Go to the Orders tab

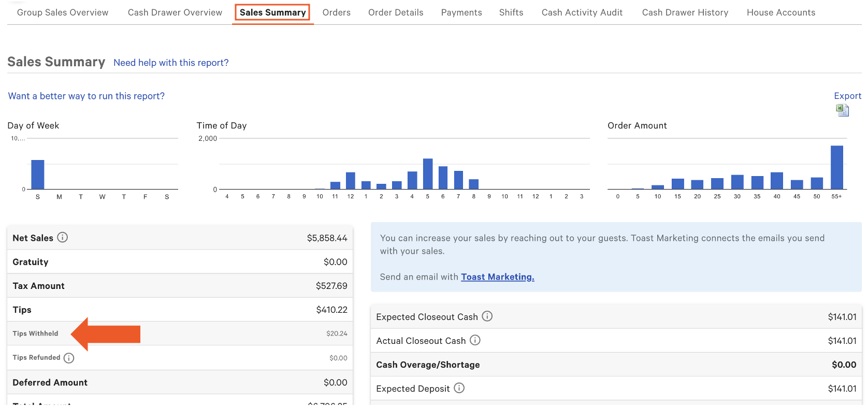coord(336,12)
